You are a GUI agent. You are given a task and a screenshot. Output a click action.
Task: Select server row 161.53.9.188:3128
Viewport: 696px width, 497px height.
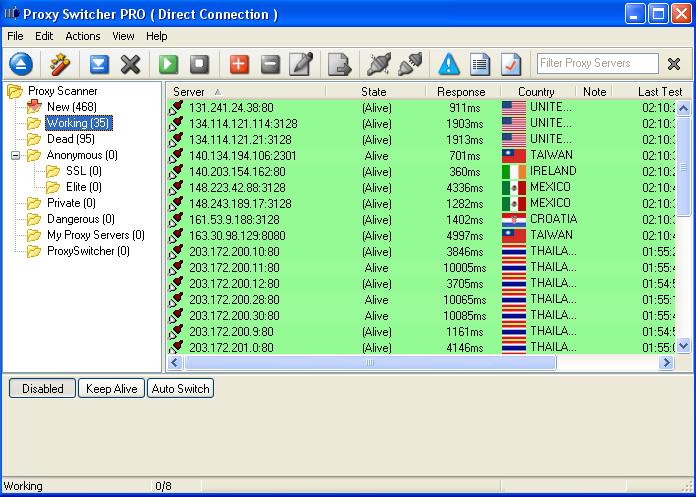click(x=422, y=220)
